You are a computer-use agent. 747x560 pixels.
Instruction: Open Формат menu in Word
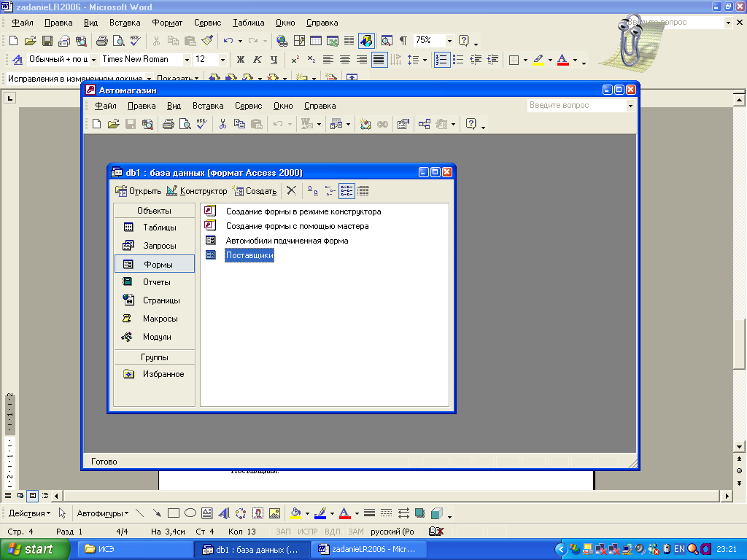pos(167,23)
